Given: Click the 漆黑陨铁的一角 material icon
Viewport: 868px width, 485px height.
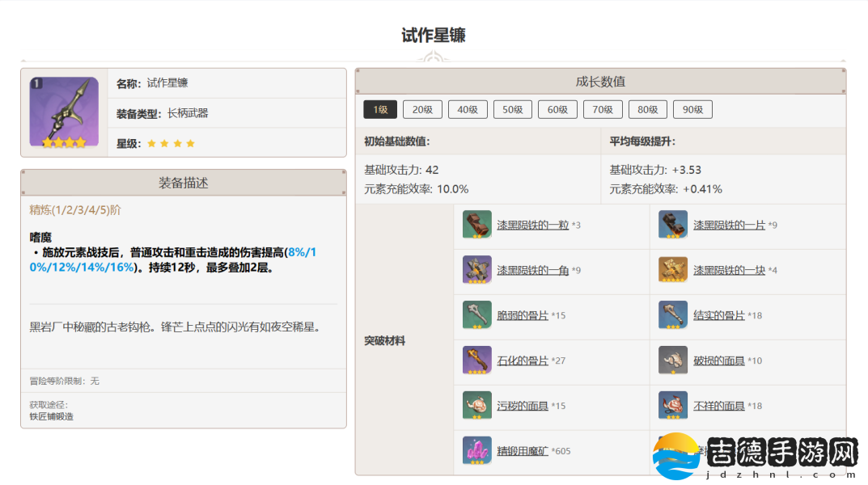Looking at the screenshot, I should click(476, 270).
